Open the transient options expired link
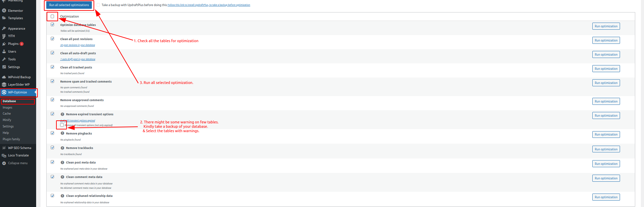 [x=78, y=121]
